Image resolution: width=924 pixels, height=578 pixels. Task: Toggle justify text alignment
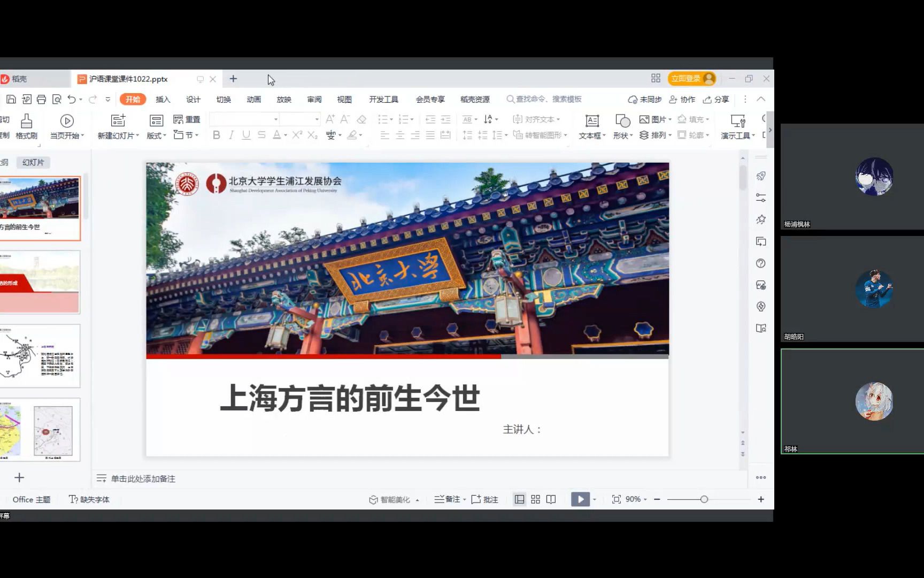(x=430, y=135)
